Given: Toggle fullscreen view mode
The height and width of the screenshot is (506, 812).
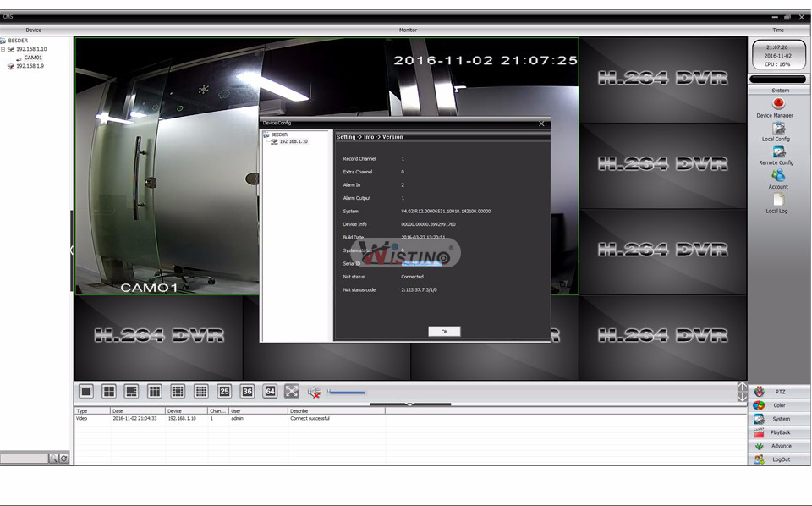Looking at the screenshot, I should click(292, 391).
